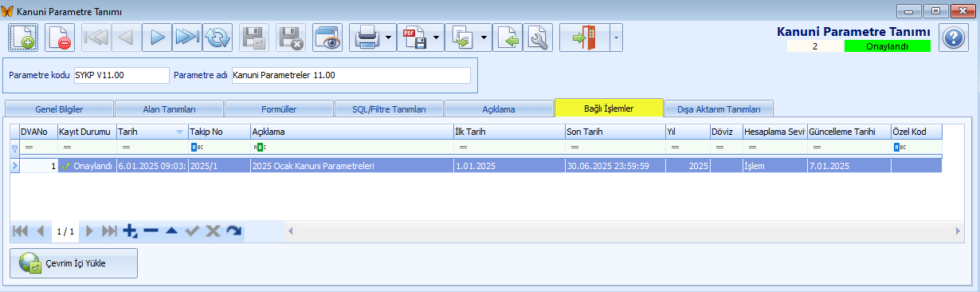Sort by the DVANo column header

pyautogui.click(x=38, y=132)
